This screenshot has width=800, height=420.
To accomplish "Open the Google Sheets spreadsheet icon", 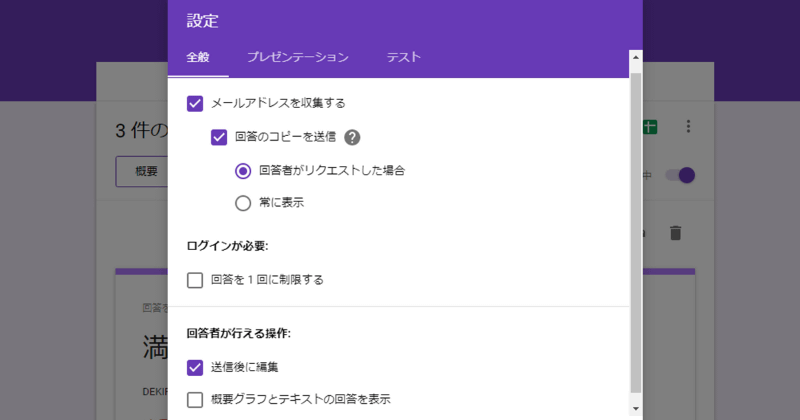I will 650,127.
